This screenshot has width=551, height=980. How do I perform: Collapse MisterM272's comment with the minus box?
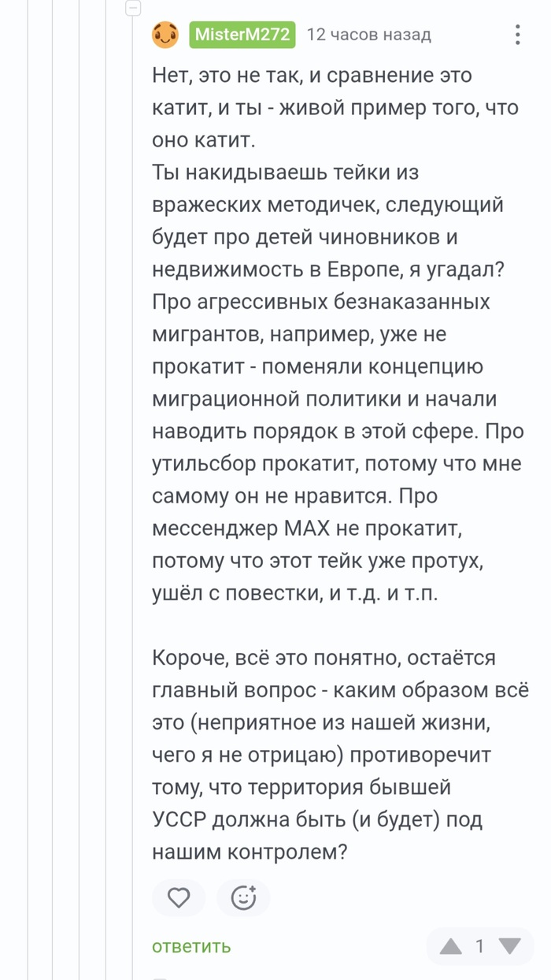[x=133, y=8]
